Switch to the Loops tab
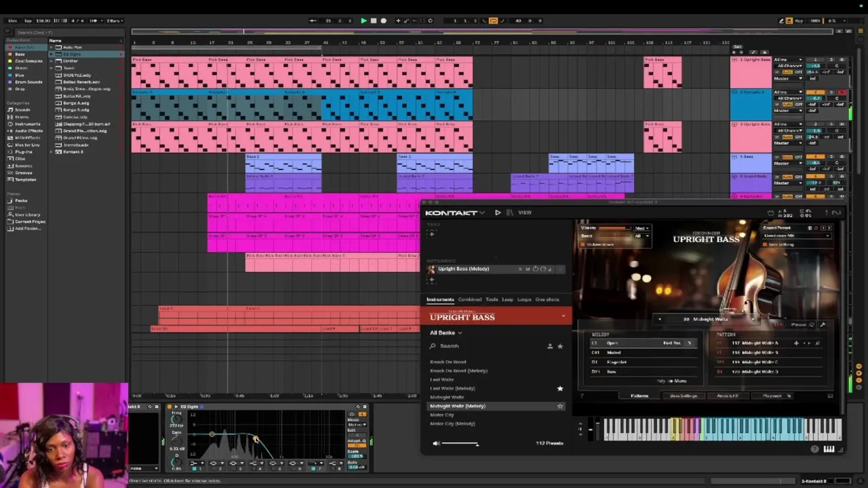 coord(524,300)
